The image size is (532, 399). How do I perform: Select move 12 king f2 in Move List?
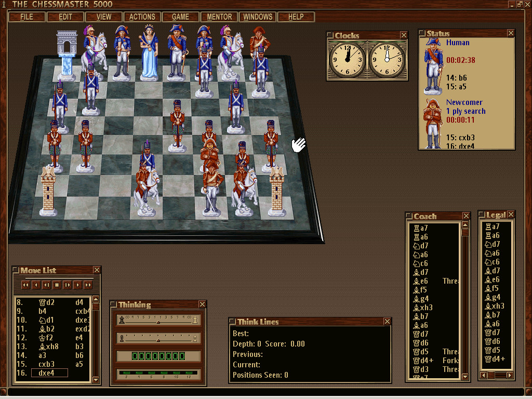(46, 338)
